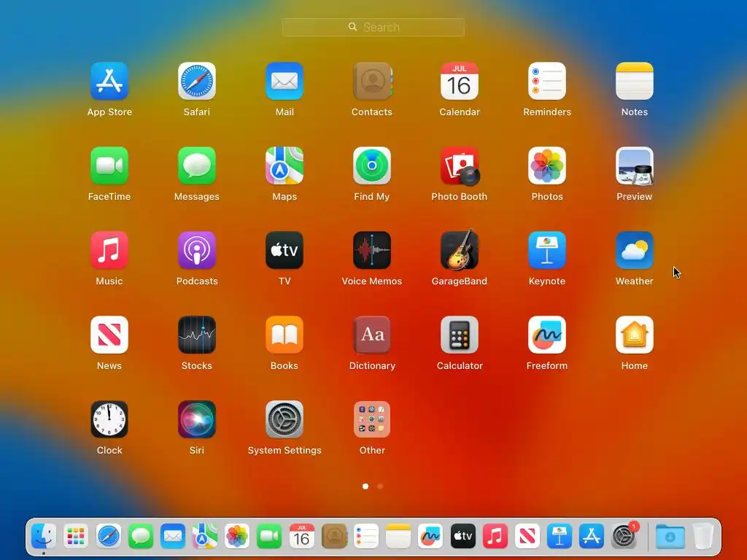Launch Calculator
The width and height of the screenshot is (747, 560).
coord(460,335)
